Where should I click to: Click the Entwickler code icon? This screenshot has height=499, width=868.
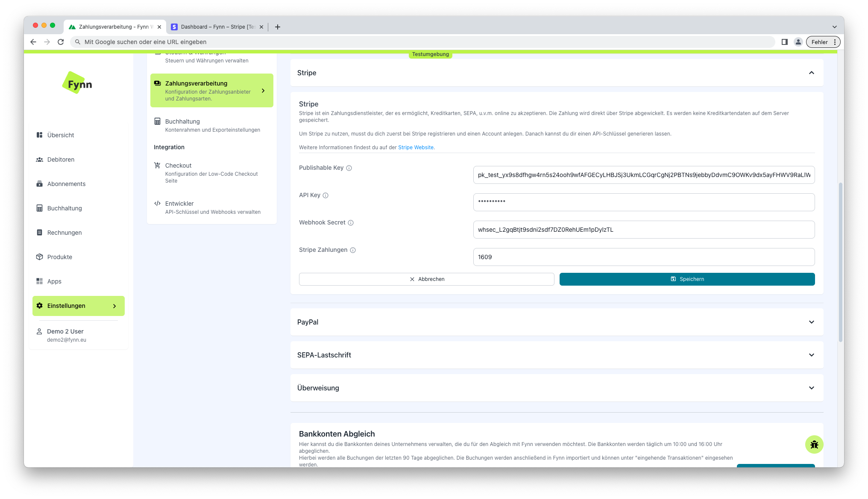[x=157, y=204]
